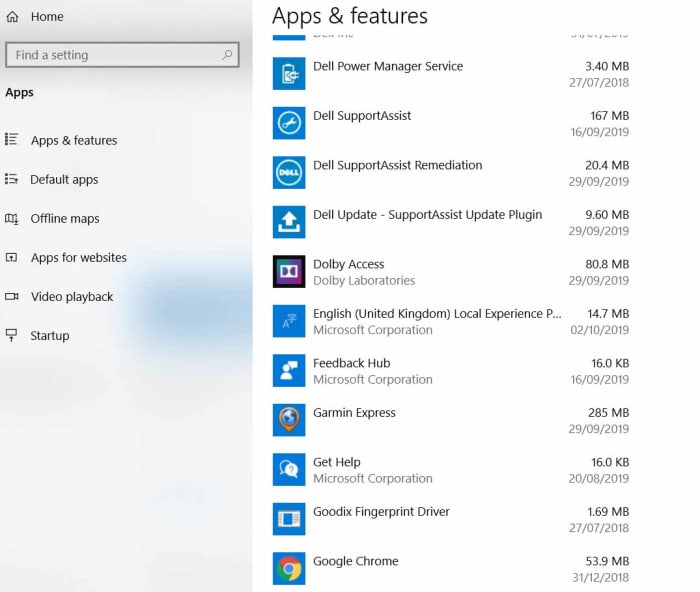Screen dimensions: 700x592
Task: Open Apps for websites section
Action: click(79, 258)
